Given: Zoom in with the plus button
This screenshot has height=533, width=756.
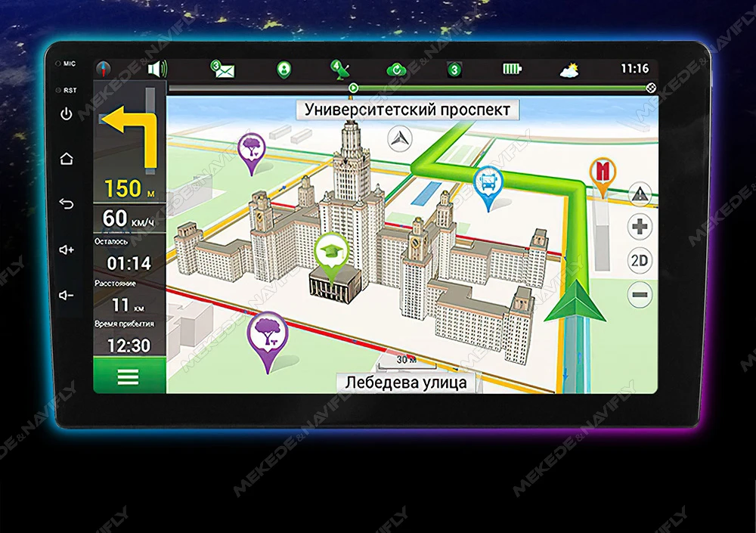Looking at the screenshot, I should pyautogui.click(x=640, y=226).
